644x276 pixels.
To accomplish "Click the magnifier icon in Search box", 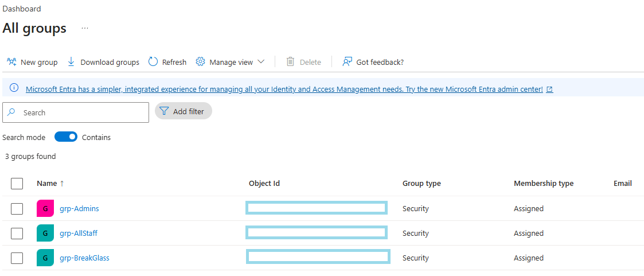I will coord(11,112).
